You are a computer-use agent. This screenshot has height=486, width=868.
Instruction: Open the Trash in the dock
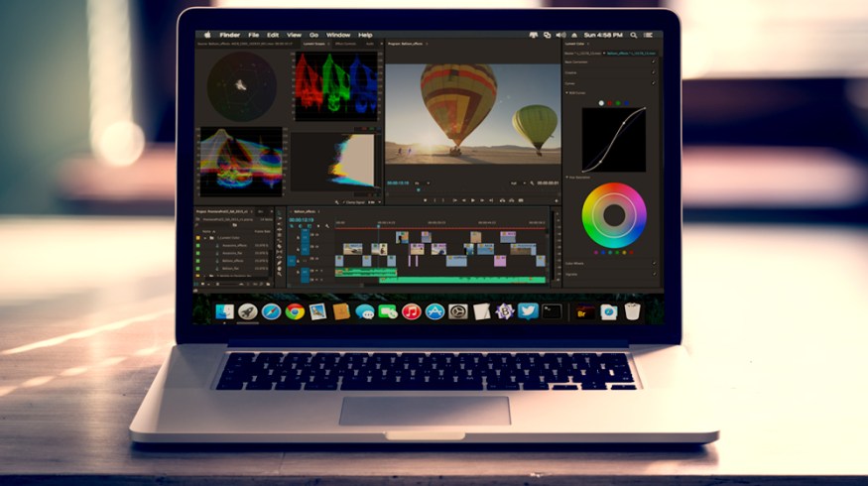click(x=632, y=311)
